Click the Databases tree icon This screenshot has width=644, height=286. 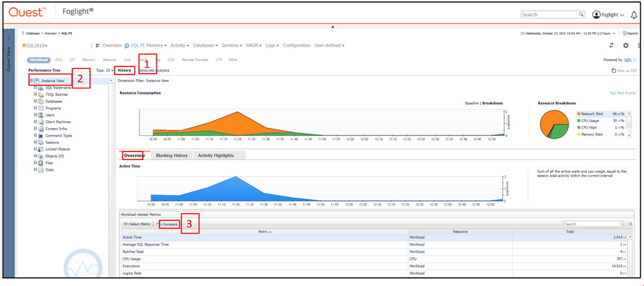(x=41, y=101)
